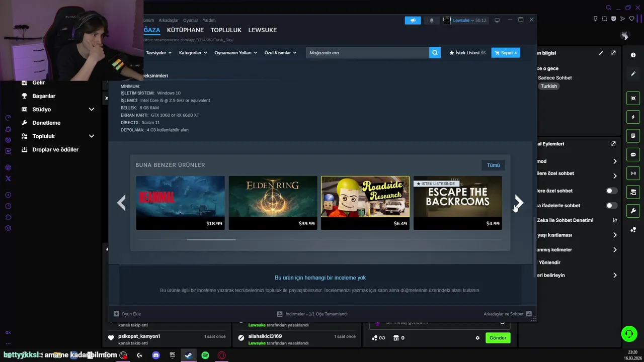
Task: Open Discord from the taskbar
Action: point(156,355)
